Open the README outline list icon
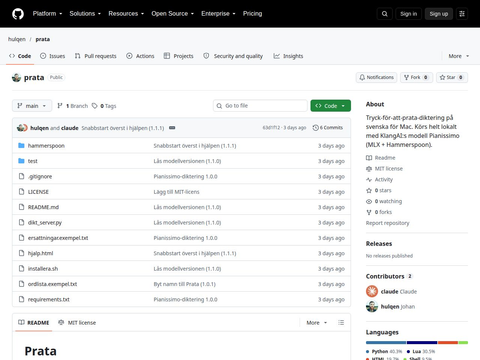 click(x=341, y=323)
